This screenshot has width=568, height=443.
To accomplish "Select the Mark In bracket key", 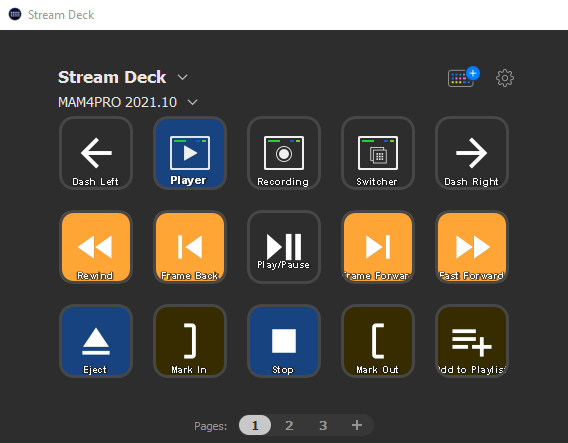I will 190,341.
